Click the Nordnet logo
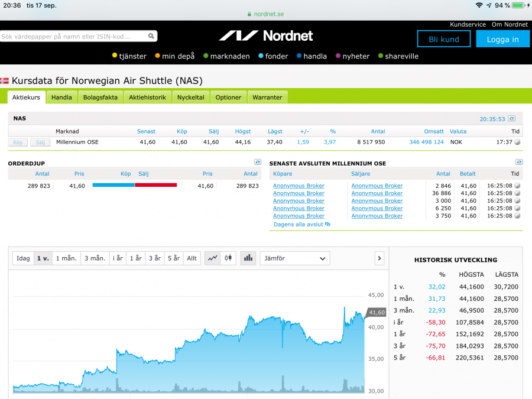The width and height of the screenshot is (532, 399). [x=266, y=36]
